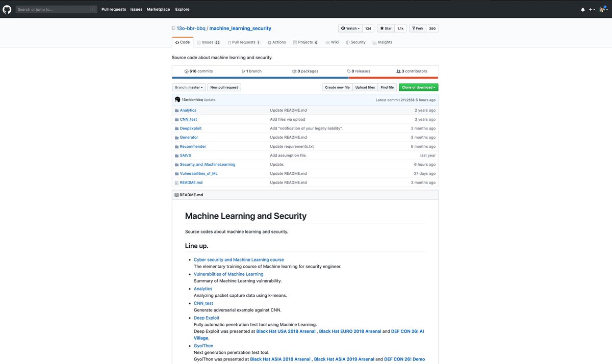Star the repository
Screen dimensions: 612x364
click(x=385, y=29)
